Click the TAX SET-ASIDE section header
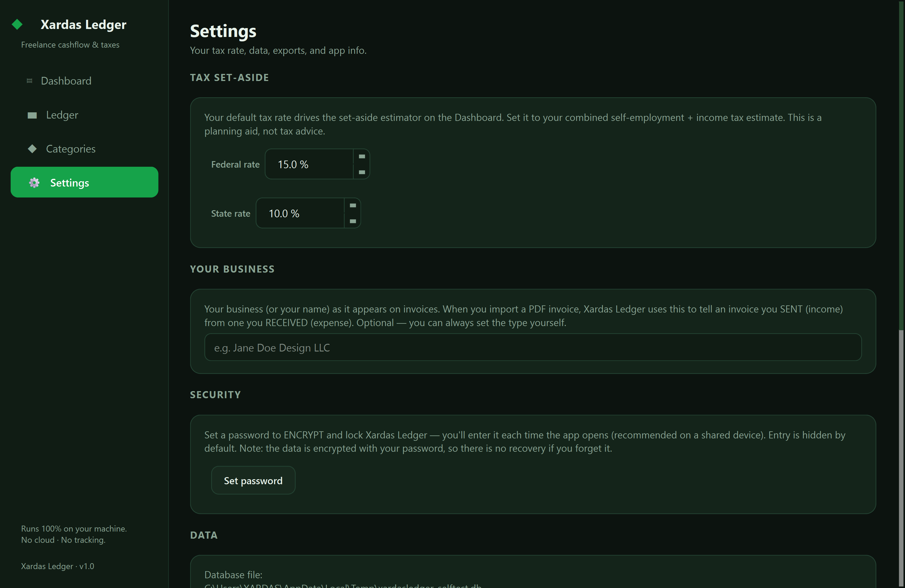The width and height of the screenshot is (905, 588). (229, 77)
